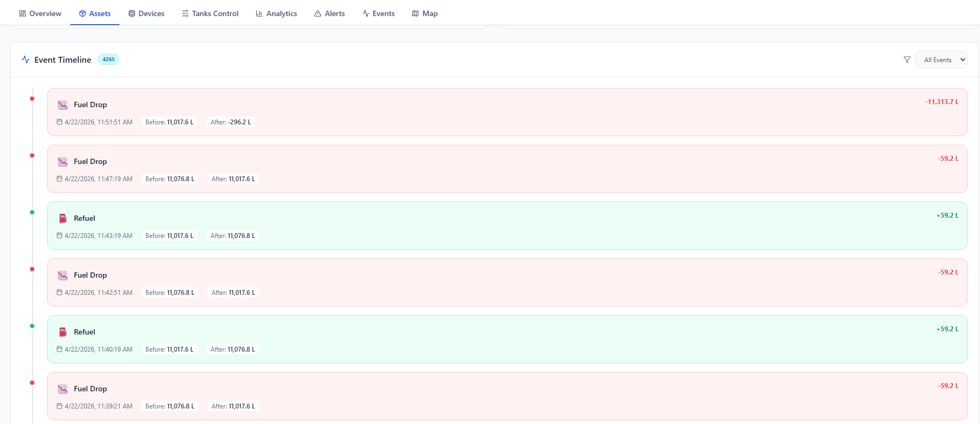Click the -59.2 L amount for 11:47:19 AM

pos(948,159)
